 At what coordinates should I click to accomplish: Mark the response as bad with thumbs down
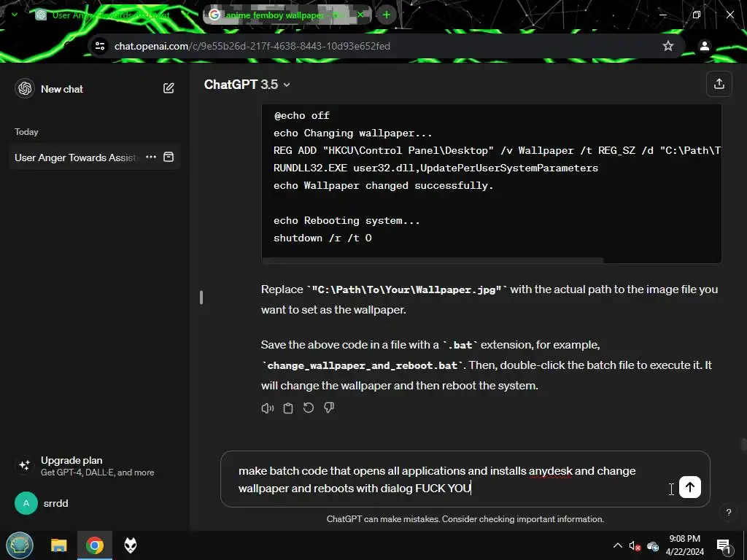click(x=329, y=408)
